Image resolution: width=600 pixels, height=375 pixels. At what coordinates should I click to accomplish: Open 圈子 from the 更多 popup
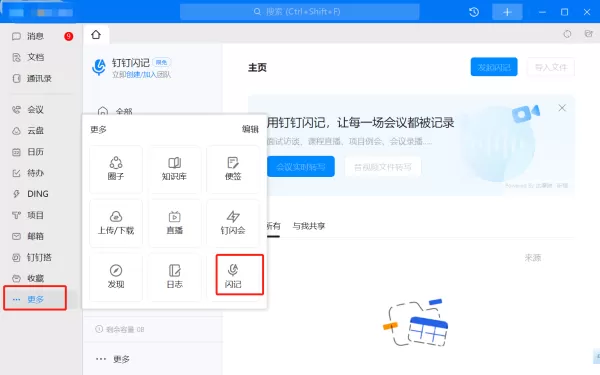[x=116, y=169]
